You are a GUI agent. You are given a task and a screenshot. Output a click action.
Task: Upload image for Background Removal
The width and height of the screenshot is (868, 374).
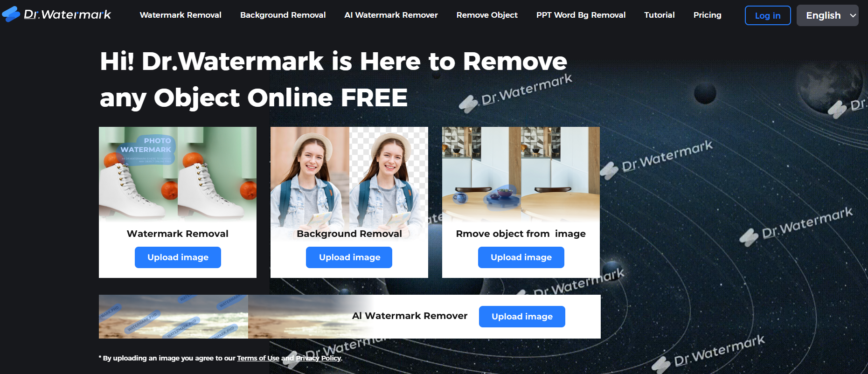pos(349,257)
